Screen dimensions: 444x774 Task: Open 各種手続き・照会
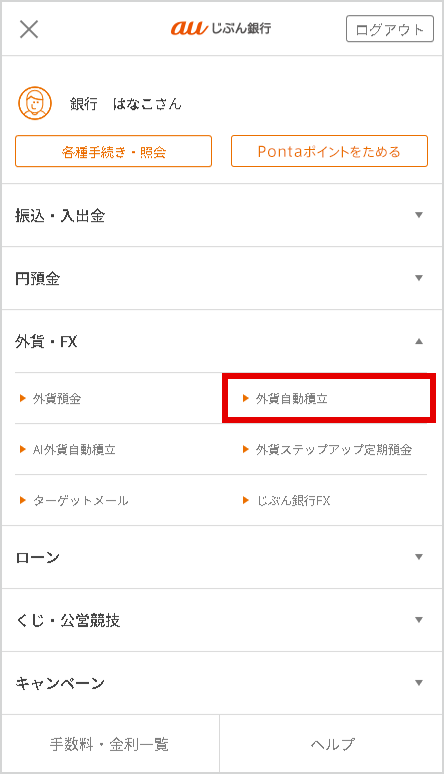click(114, 151)
